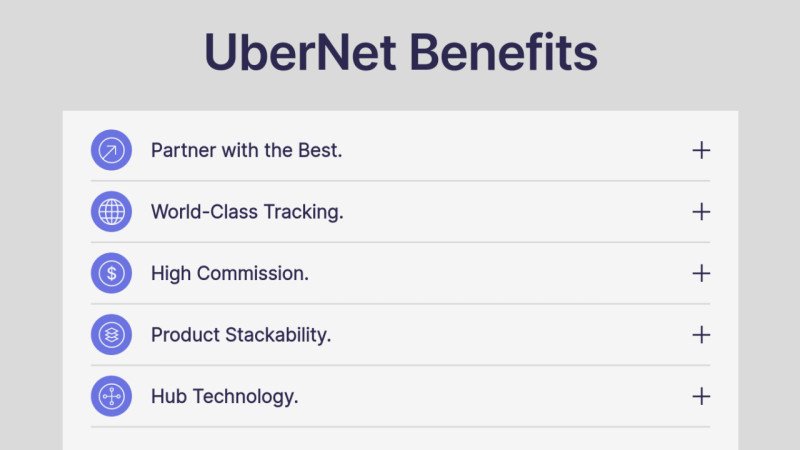Screen dimensions: 800x450
Task: Click the "Hub Technology." title text
Action: (x=224, y=396)
